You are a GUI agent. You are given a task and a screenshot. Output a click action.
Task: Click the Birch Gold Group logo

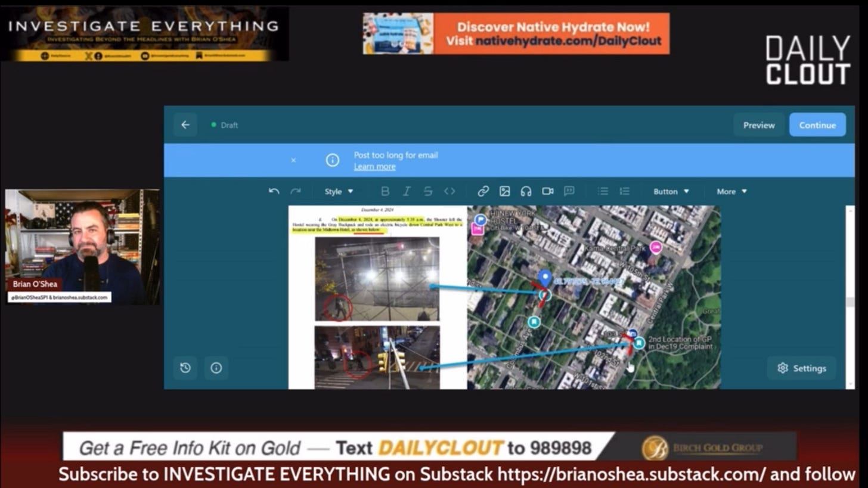703,447
